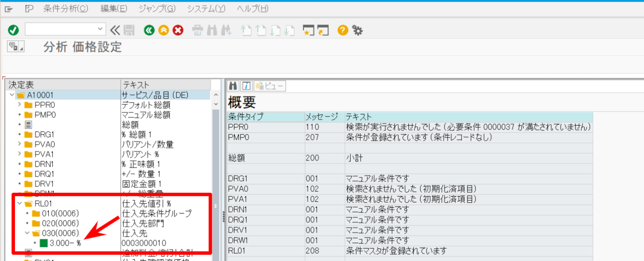
Task: Click the サービス/品目 (DE) text
Action: click(x=155, y=95)
